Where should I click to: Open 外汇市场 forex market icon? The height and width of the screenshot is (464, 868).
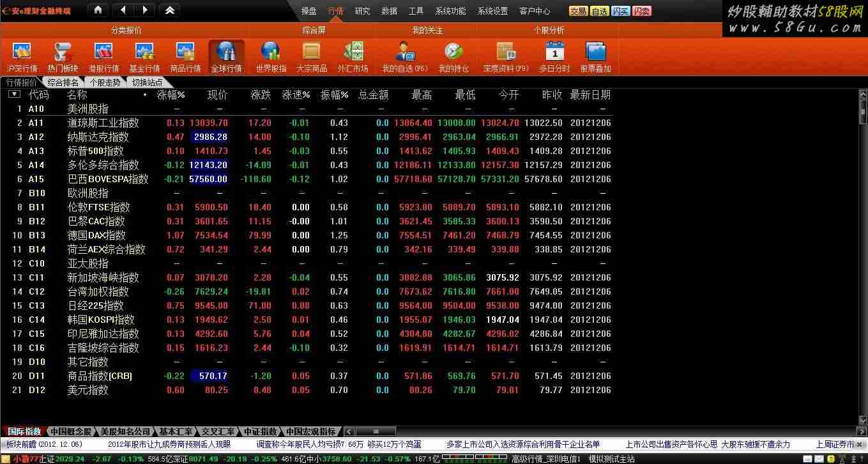coord(353,58)
